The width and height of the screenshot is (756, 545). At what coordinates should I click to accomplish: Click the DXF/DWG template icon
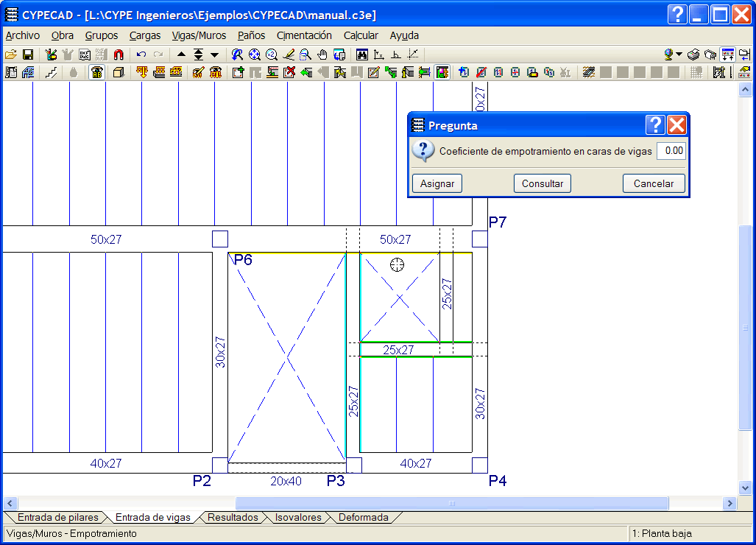[85, 54]
